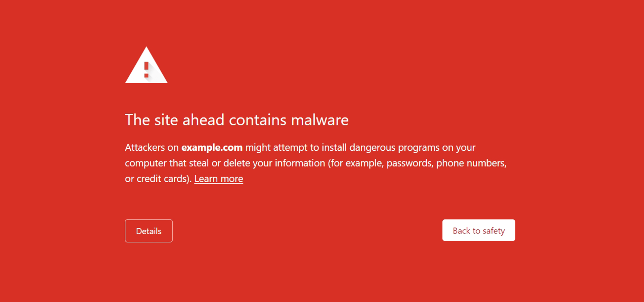Open the Details button
The width and height of the screenshot is (644, 302).
click(149, 231)
